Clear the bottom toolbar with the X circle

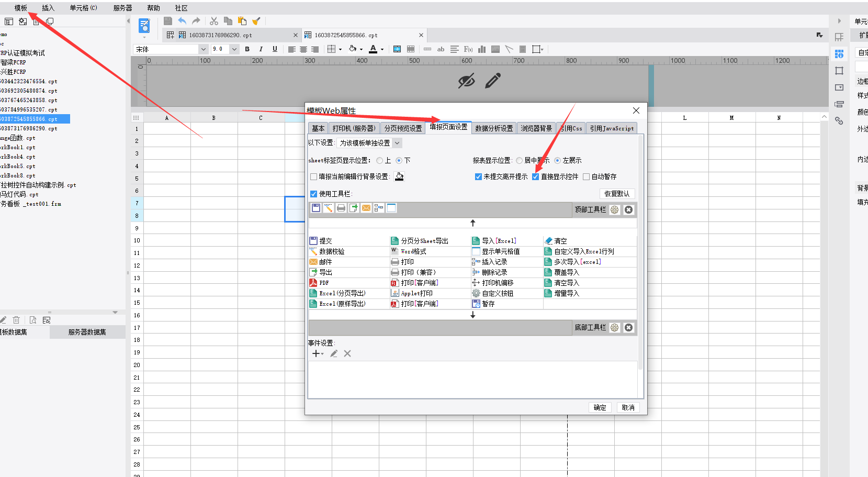(629, 328)
